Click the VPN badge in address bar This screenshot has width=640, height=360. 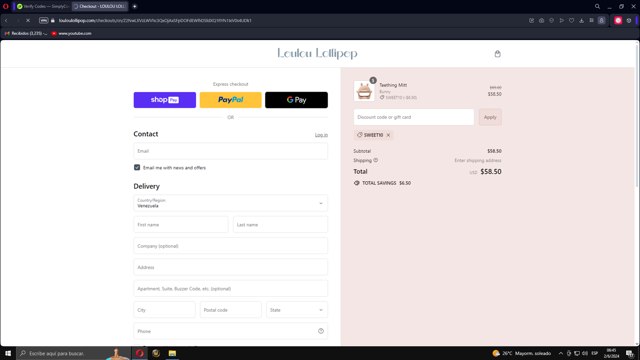point(44,20)
